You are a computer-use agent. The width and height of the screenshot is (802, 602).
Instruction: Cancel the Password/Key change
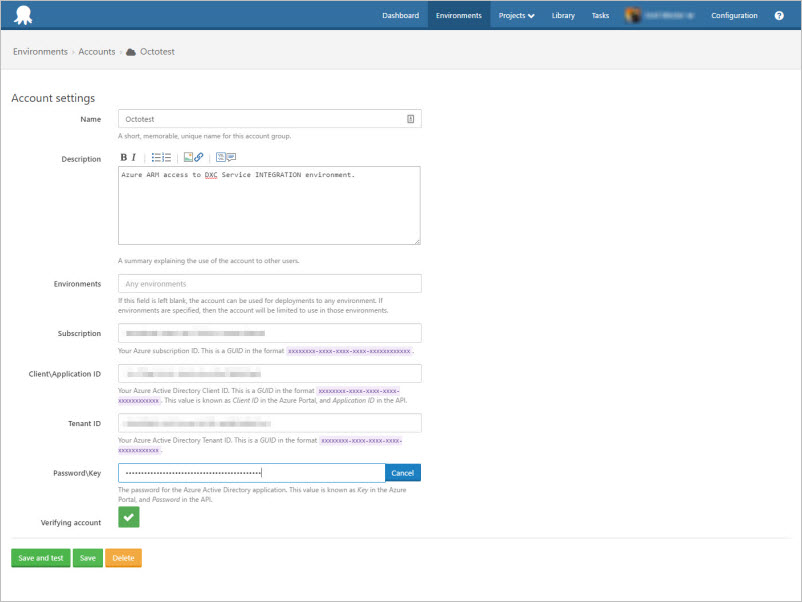pos(403,473)
